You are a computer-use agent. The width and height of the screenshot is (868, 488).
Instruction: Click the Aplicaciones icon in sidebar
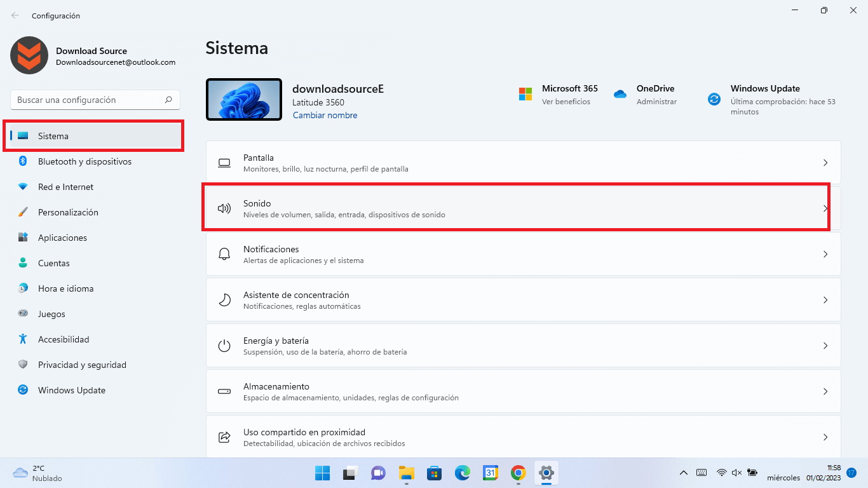click(23, 238)
